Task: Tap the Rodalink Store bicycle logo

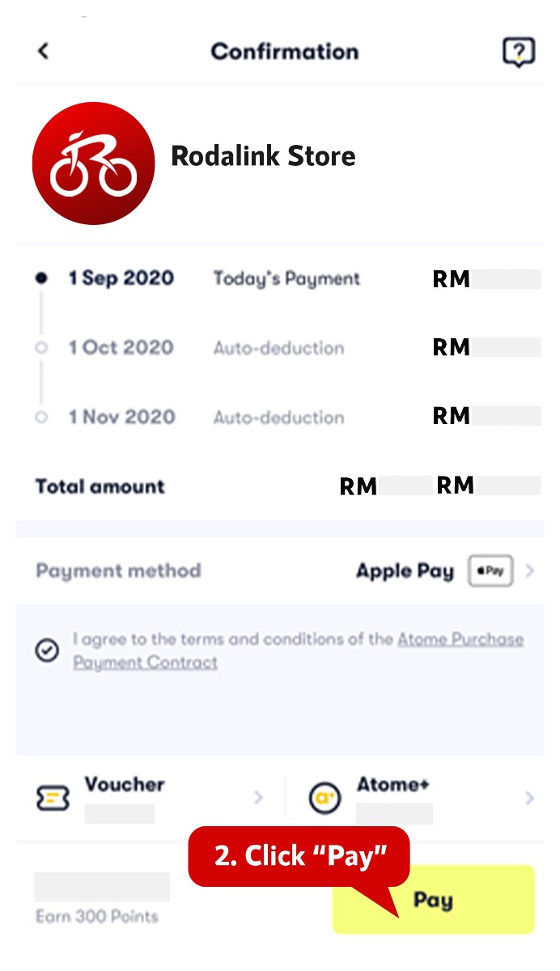Action: [x=93, y=163]
